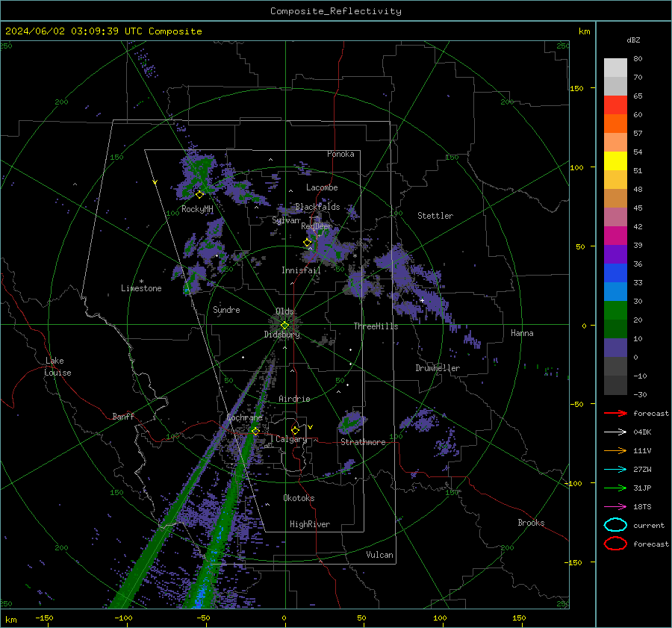672x628 pixels.
Task: Click the Stettler town label
Action: 435,216
